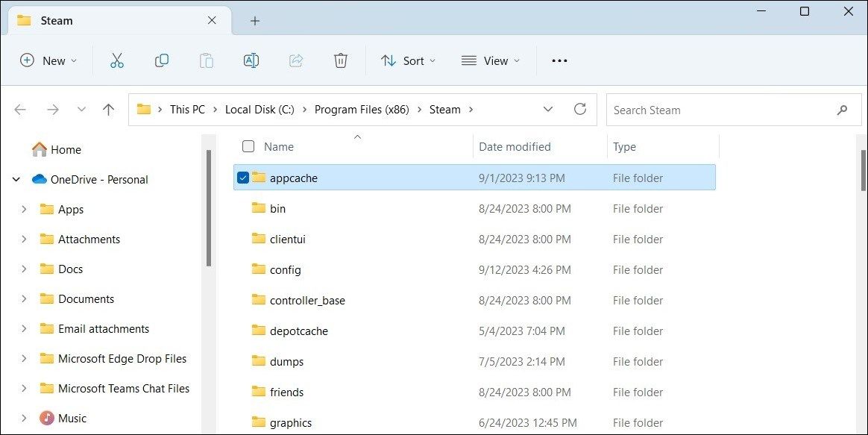Open the New item dropdown
Screen dimensions: 868x435
tap(48, 60)
